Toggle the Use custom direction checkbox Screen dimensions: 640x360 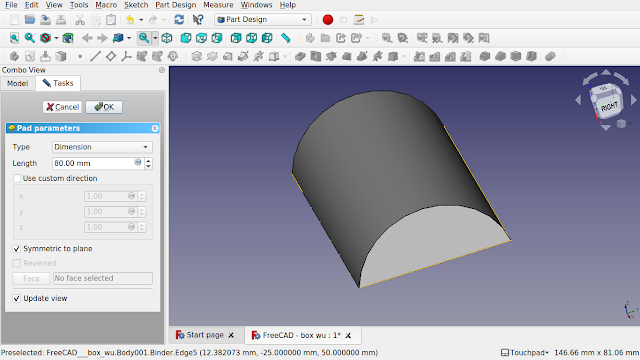(17, 178)
